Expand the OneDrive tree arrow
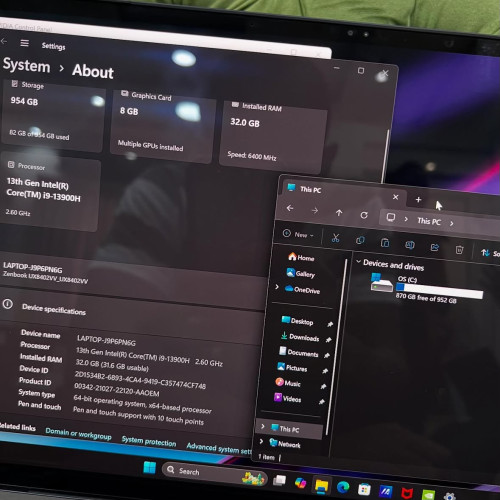 277,287
